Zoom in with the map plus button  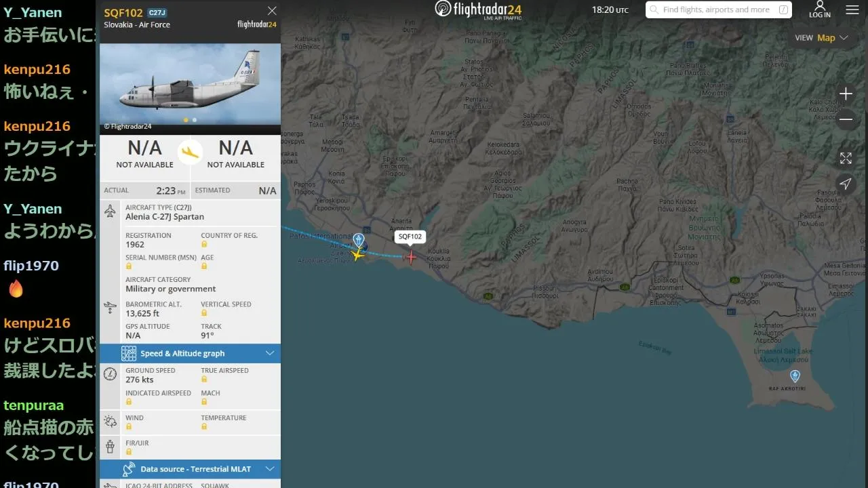(x=846, y=94)
